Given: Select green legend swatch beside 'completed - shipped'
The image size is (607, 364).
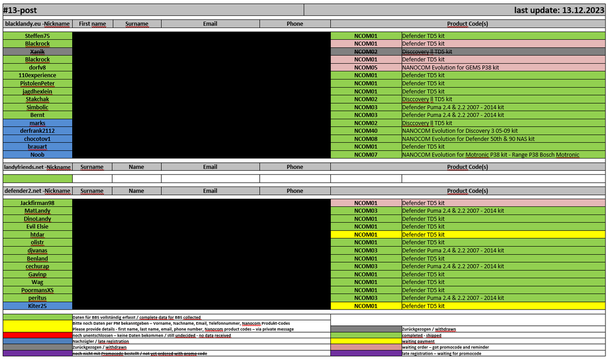Looking at the screenshot, I should tap(366, 335).
